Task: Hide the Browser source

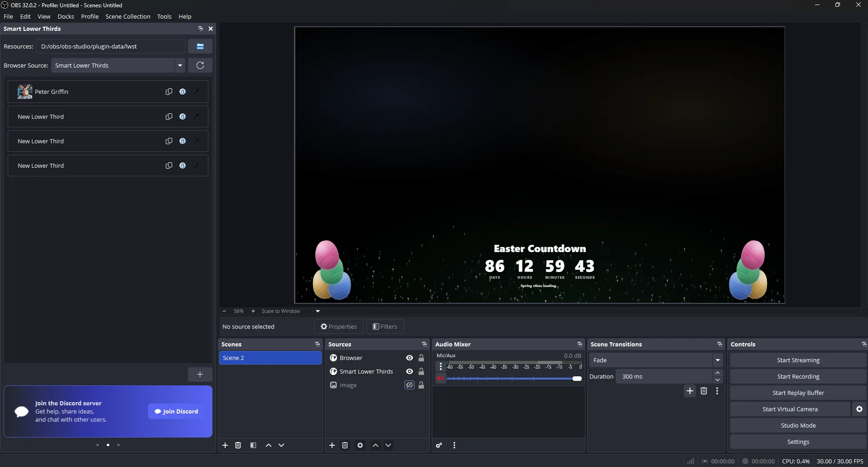Action: pyautogui.click(x=409, y=358)
